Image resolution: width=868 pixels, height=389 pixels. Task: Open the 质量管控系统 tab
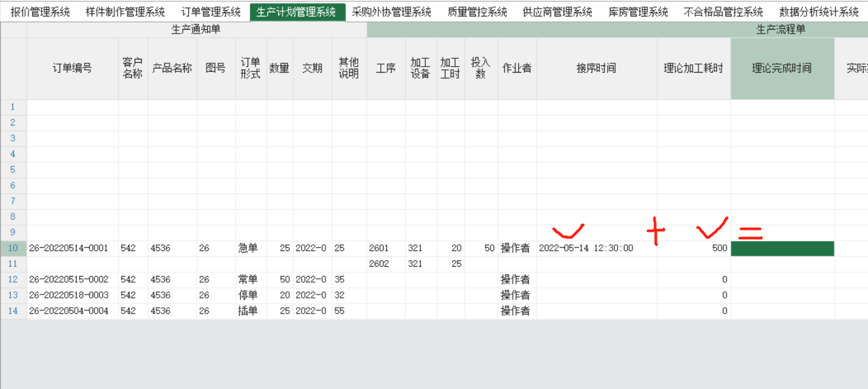tap(477, 12)
